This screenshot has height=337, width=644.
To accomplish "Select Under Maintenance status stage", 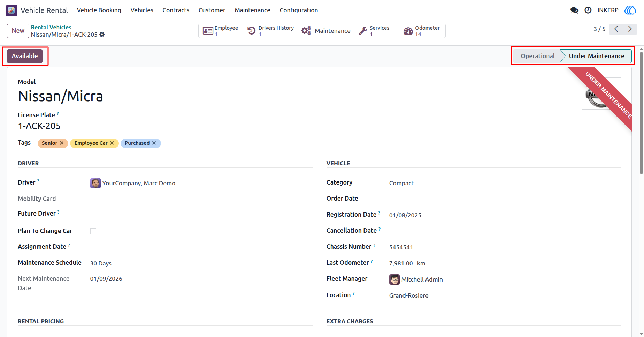I will click(x=597, y=56).
